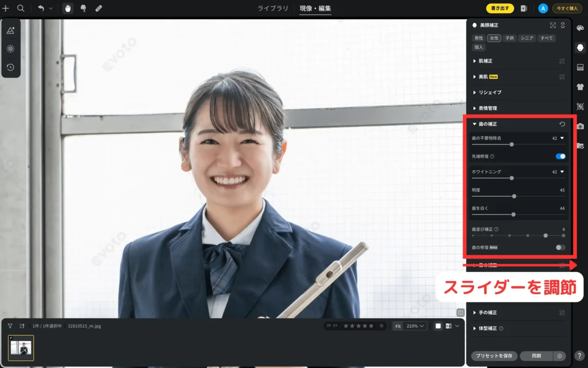Open 歯の不要物除去 dropdown arrow
Image resolution: width=588 pixels, height=368 pixels.
click(562, 138)
